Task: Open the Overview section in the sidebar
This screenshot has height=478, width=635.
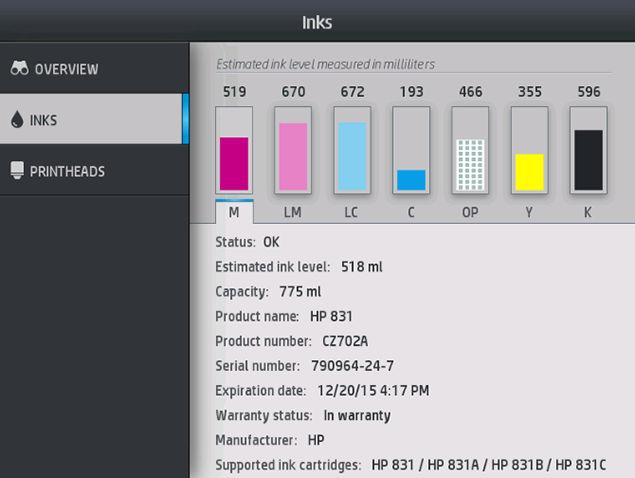Action: click(x=94, y=68)
